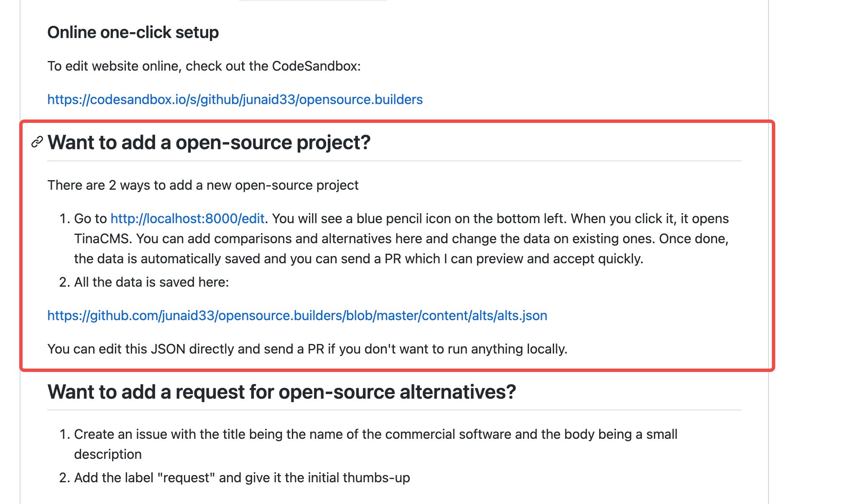This screenshot has height=504, width=853.
Task: Open the alts.json GitHub link
Action: click(x=297, y=316)
